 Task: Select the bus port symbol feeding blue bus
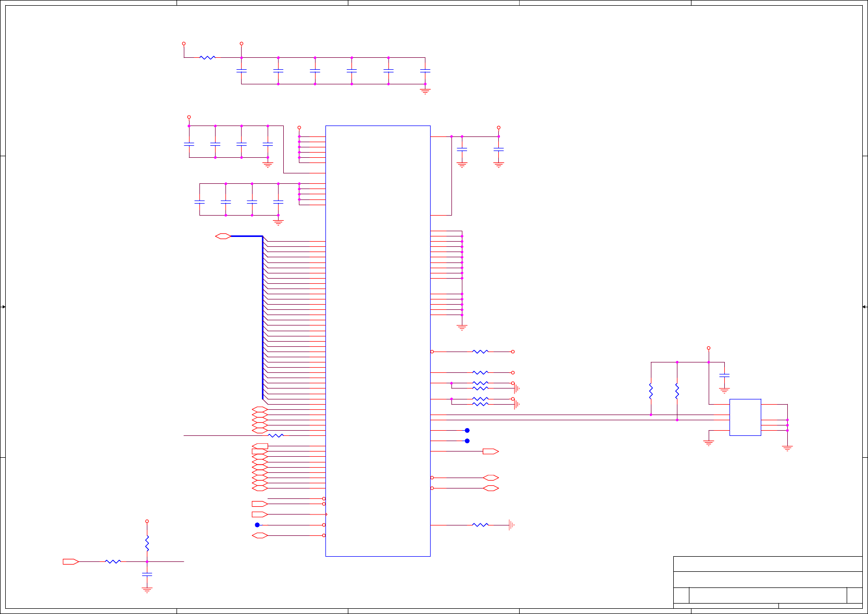[x=223, y=236]
